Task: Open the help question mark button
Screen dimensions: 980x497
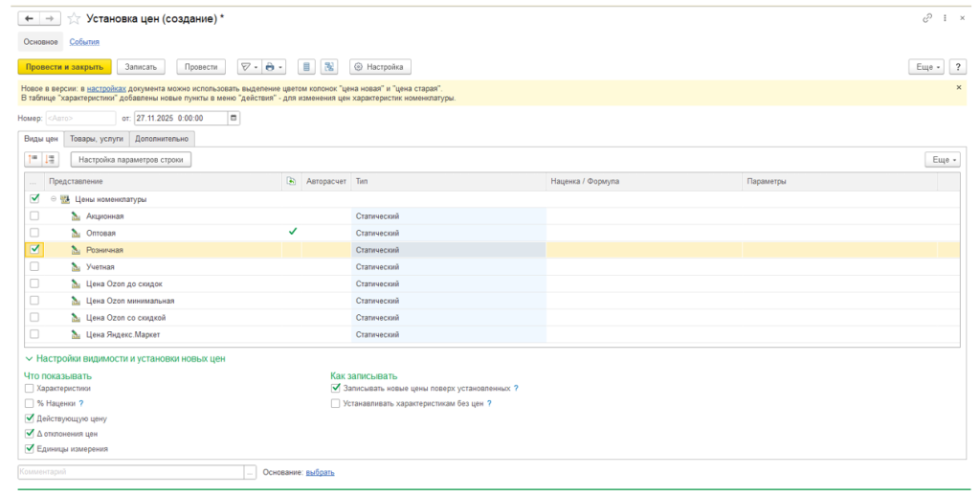Action: coord(957,67)
